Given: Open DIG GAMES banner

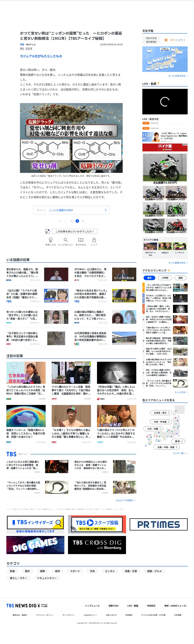Looking at the screenshot, I should (35, 545).
